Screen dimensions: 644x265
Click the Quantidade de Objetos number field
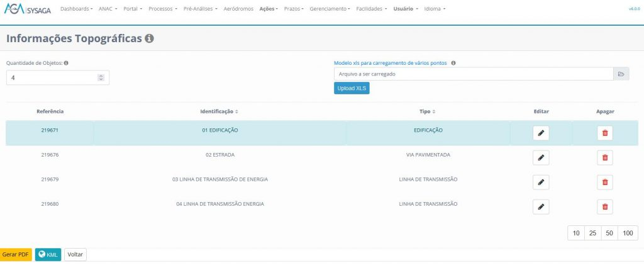pyautogui.click(x=52, y=77)
